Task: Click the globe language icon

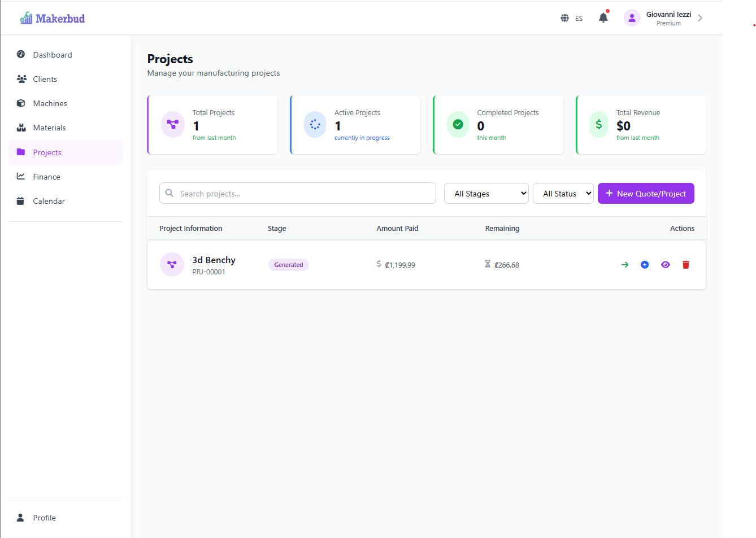Action: click(x=564, y=18)
